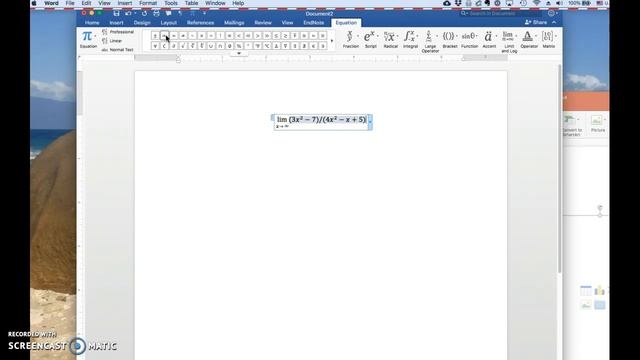Insert the equals sign symbol
This screenshot has height=360, width=640.
click(x=174, y=36)
